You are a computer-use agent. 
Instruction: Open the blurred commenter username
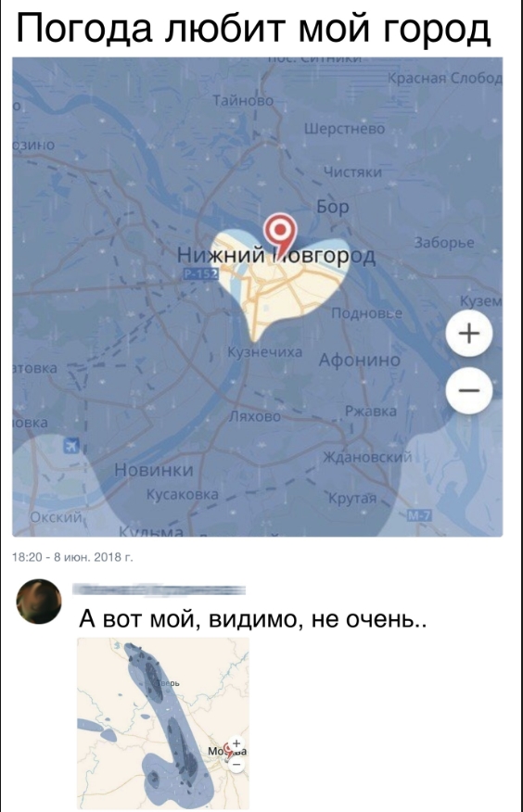(159, 590)
